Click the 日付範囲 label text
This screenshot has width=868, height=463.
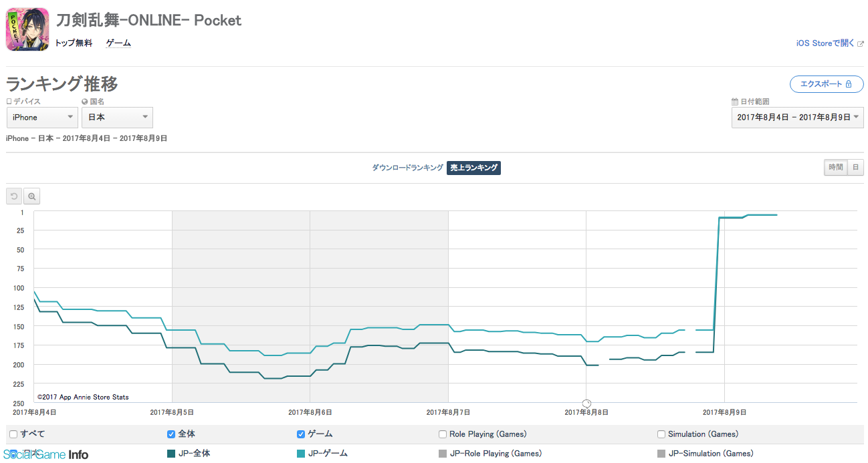[x=755, y=102]
